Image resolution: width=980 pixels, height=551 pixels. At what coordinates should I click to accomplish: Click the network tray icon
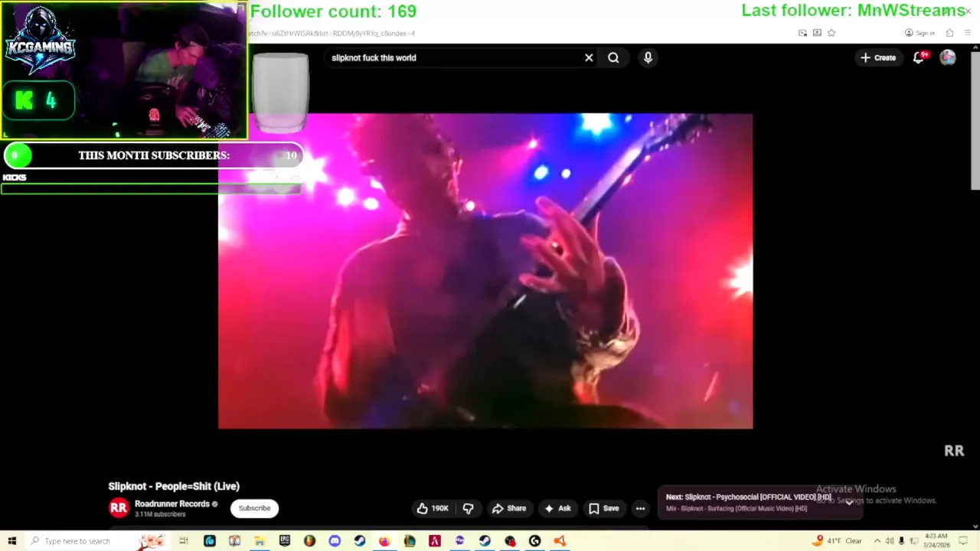(913, 541)
